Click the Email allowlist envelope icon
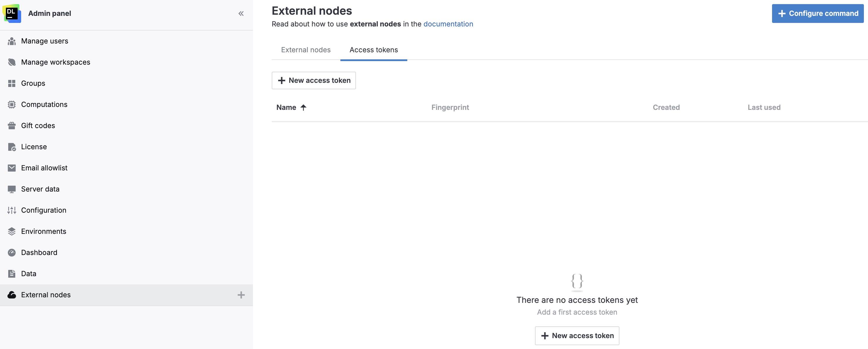 [x=11, y=167]
